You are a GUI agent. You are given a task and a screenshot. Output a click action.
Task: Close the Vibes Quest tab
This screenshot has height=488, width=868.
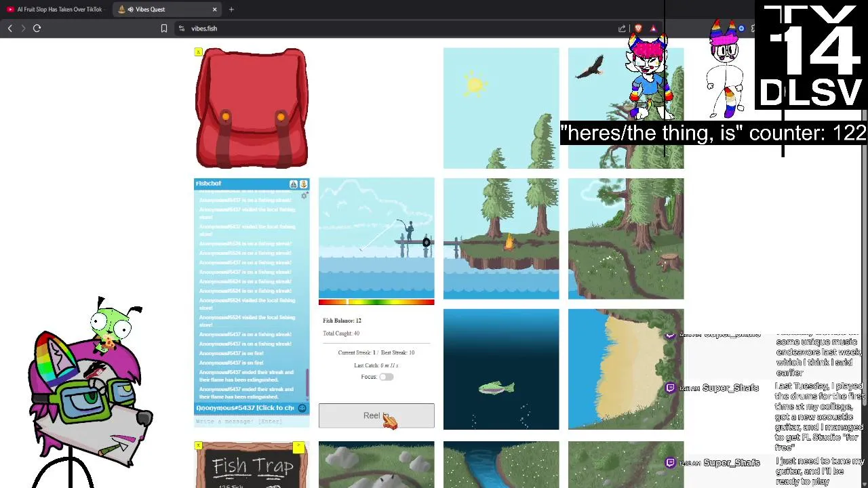(x=214, y=9)
